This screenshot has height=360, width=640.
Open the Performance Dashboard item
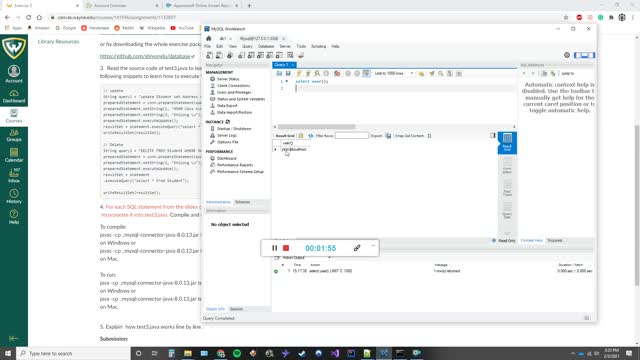tap(227, 158)
